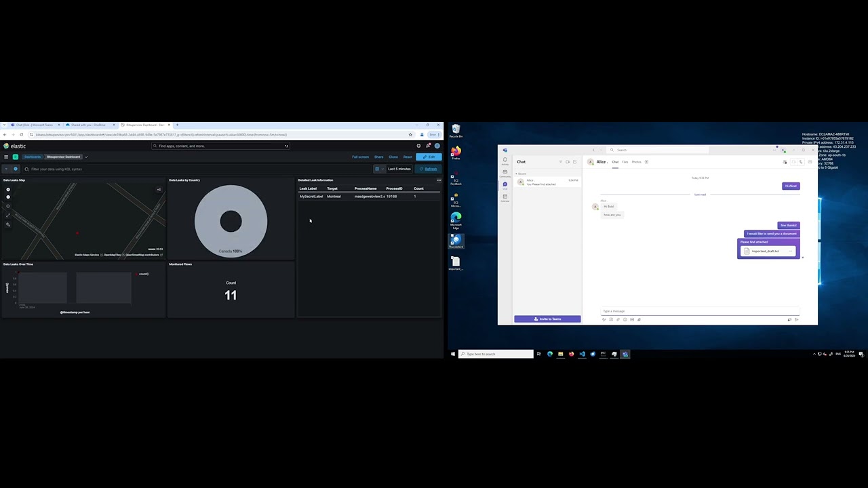Bookmark the page with the star icon
The image size is (868, 488).
[410, 135]
